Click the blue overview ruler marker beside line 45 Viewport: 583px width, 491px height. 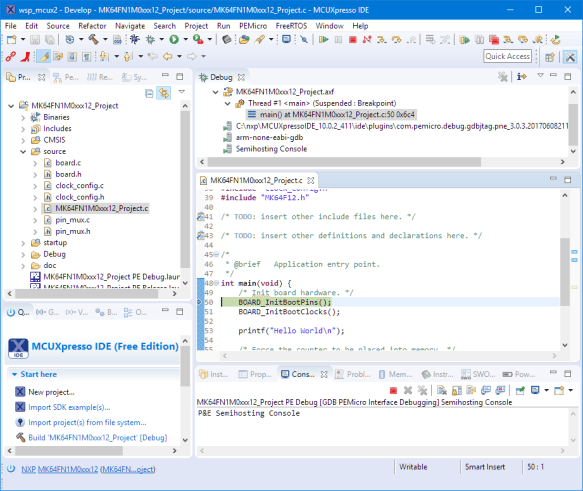[574, 252]
